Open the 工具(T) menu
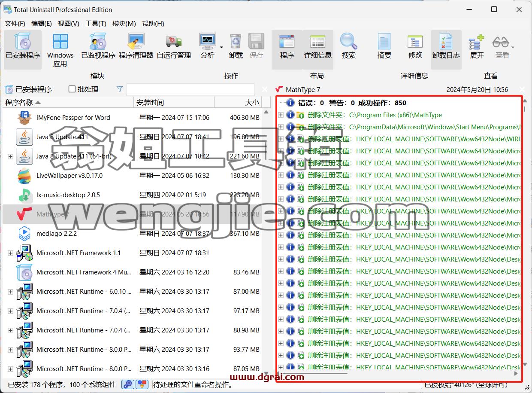 (x=96, y=24)
